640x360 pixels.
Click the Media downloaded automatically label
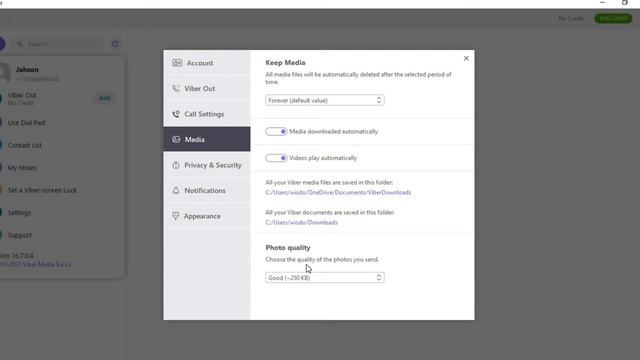click(333, 131)
